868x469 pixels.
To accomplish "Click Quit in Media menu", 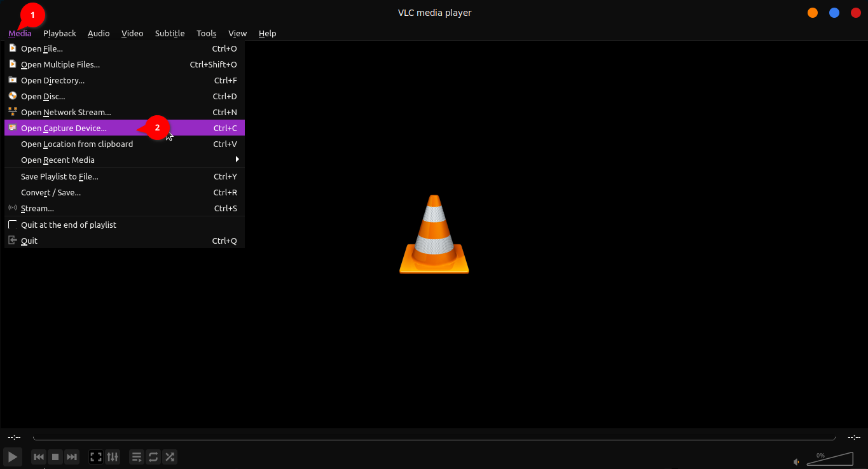I will [x=29, y=241].
